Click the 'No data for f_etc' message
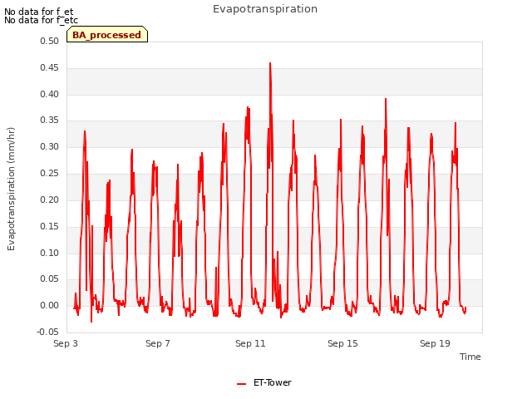This screenshot has height=399, width=532. pyautogui.click(x=41, y=20)
